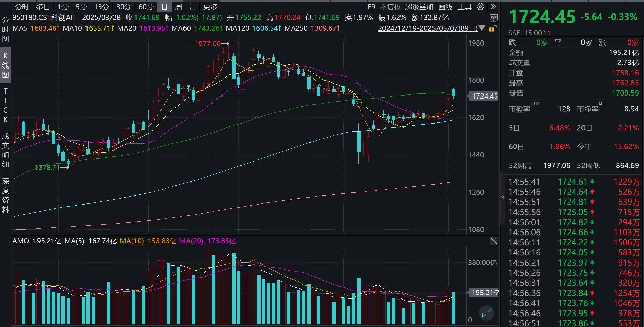Click 超级叠加 overlay button
This screenshot has height=327, width=644.
point(419,7)
